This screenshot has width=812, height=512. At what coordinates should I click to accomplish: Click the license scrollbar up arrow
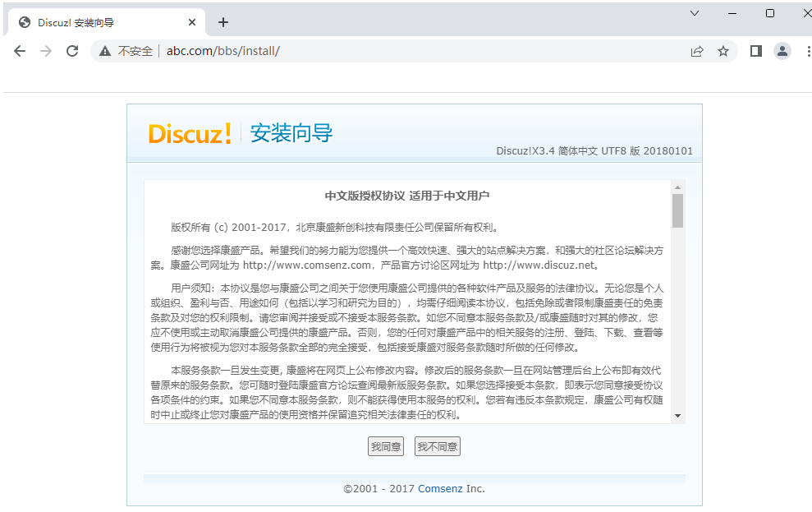pos(677,187)
